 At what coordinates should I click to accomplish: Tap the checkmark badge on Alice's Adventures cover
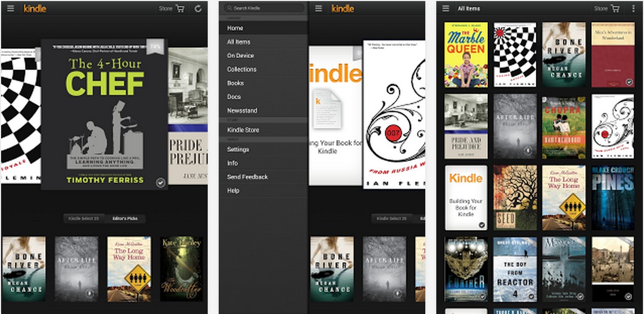(629, 82)
